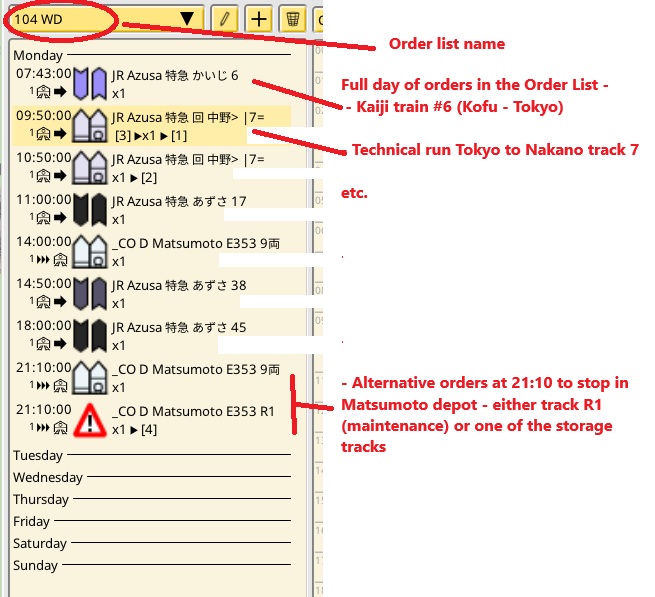This screenshot has height=597, width=655.
Task: Click the x1 ▸ [4] text of R1 order
Action: pyautogui.click(x=135, y=429)
